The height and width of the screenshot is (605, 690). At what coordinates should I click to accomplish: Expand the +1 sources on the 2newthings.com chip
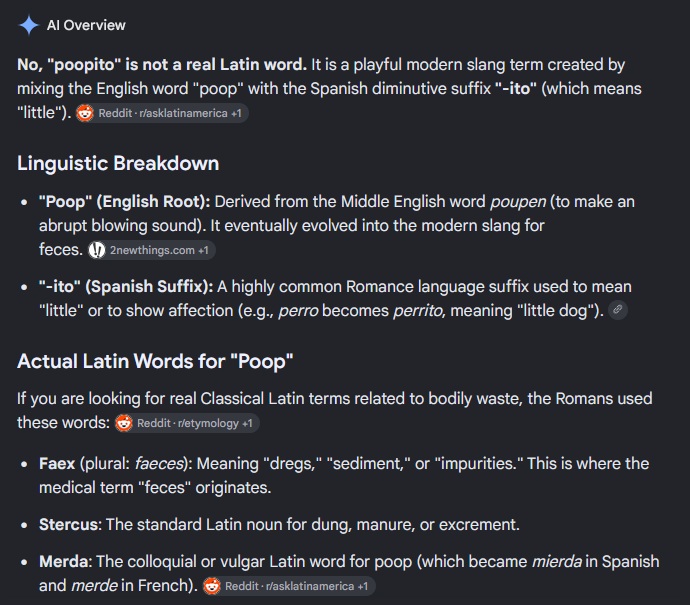[x=203, y=250]
